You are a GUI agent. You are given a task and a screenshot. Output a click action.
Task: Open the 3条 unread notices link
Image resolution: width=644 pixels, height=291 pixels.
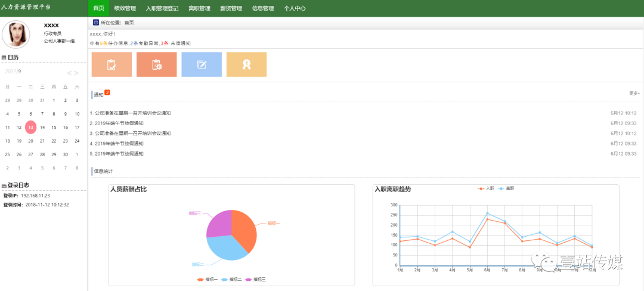(x=165, y=44)
